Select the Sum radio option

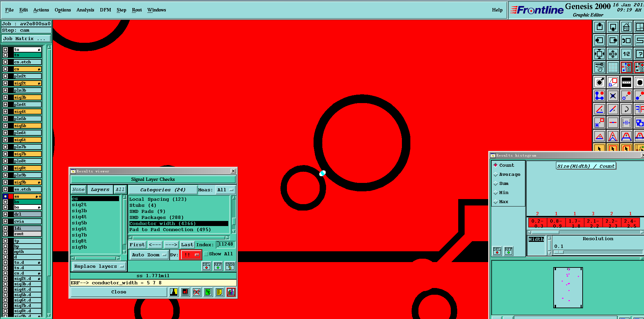(496, 184)
